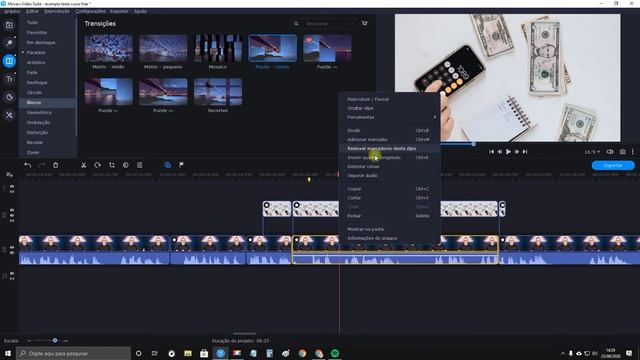
Task: Play the preview video
Action: coord(508,152)
